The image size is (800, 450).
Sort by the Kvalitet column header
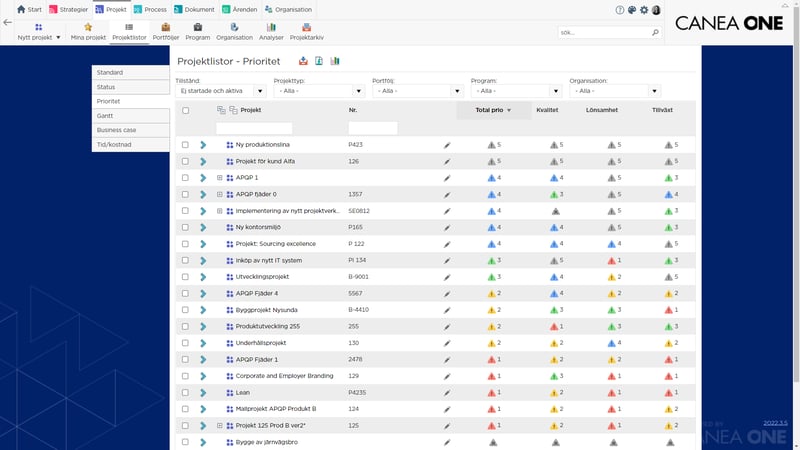[547, 110]
